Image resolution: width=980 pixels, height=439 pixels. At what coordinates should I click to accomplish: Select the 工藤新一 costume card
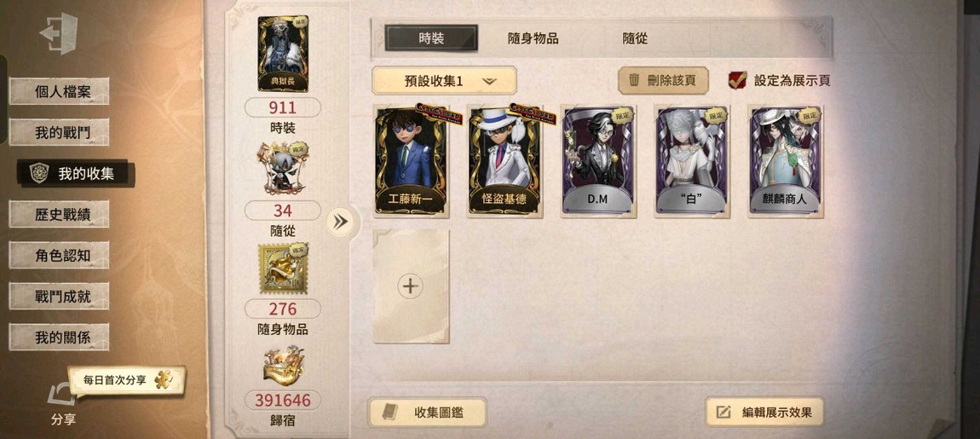pyautogui.click(x=412, y=161)
